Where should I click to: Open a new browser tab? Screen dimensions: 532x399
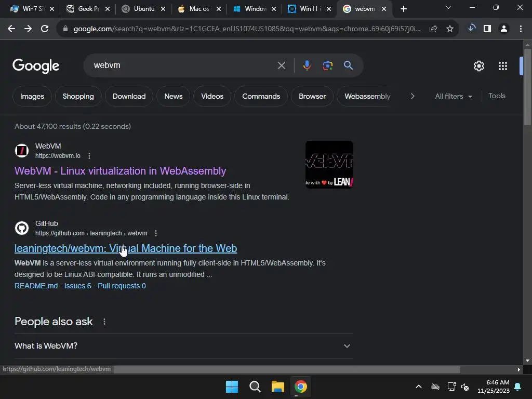(x=403, y=9)
